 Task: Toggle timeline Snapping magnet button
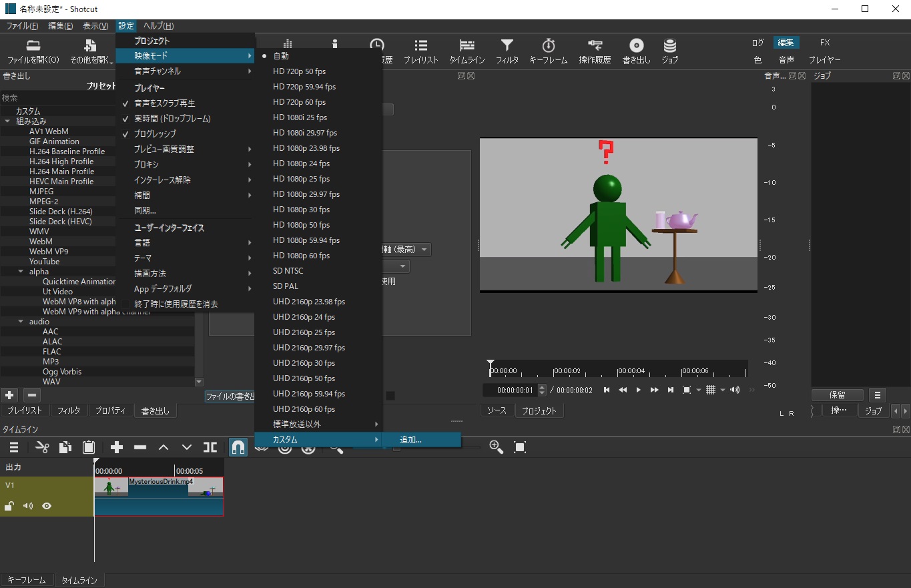[238, 447]
